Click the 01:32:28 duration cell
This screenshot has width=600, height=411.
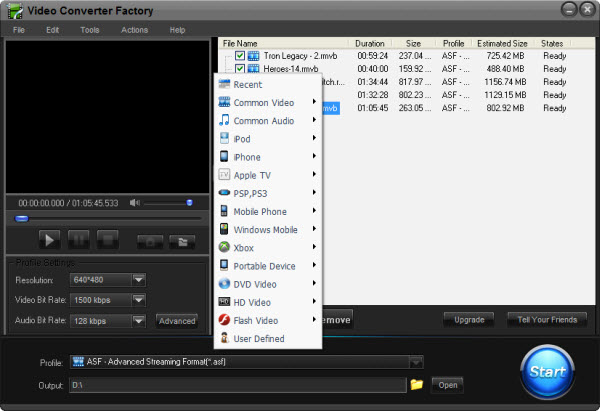coord(373,95)
